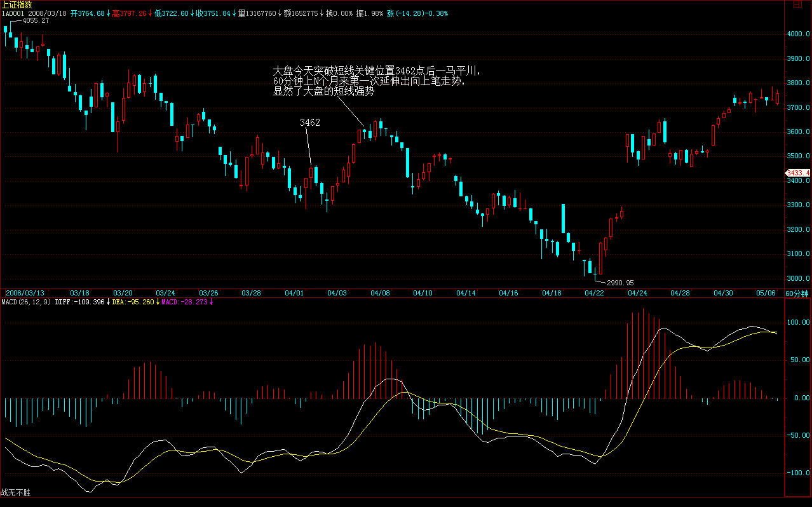Click the 4000.0 price axis label

coord(799,34)
